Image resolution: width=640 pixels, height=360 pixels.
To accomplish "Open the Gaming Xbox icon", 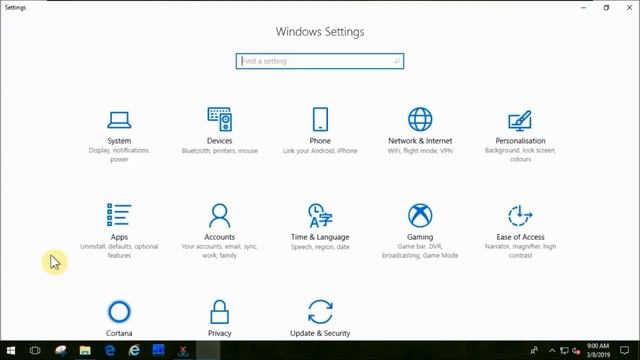I will (420, 215).
